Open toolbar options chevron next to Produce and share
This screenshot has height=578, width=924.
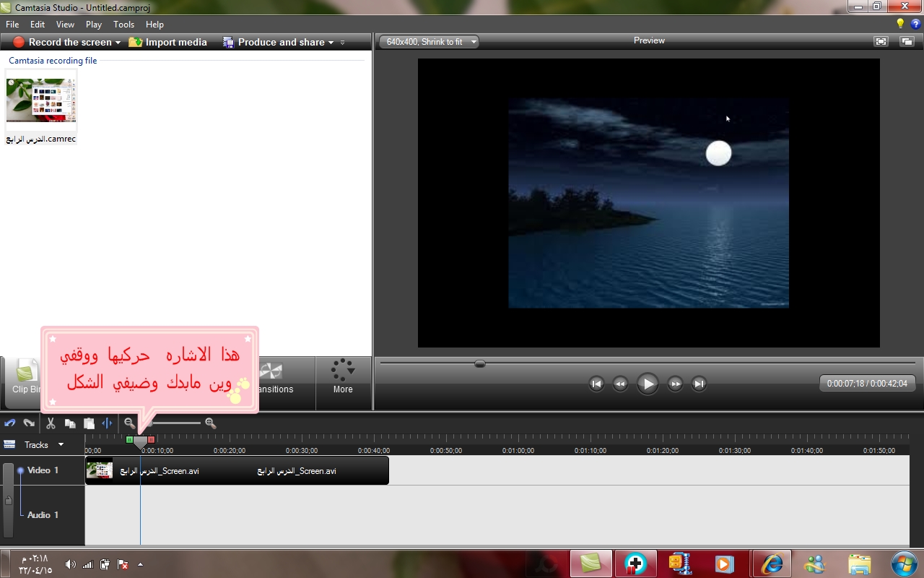click(x=342, y=43)
